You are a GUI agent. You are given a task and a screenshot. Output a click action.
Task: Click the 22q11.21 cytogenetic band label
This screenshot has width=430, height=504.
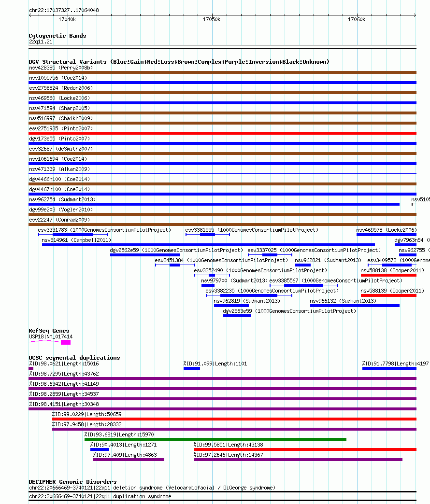pyautogui.click(x=41, y=42)
